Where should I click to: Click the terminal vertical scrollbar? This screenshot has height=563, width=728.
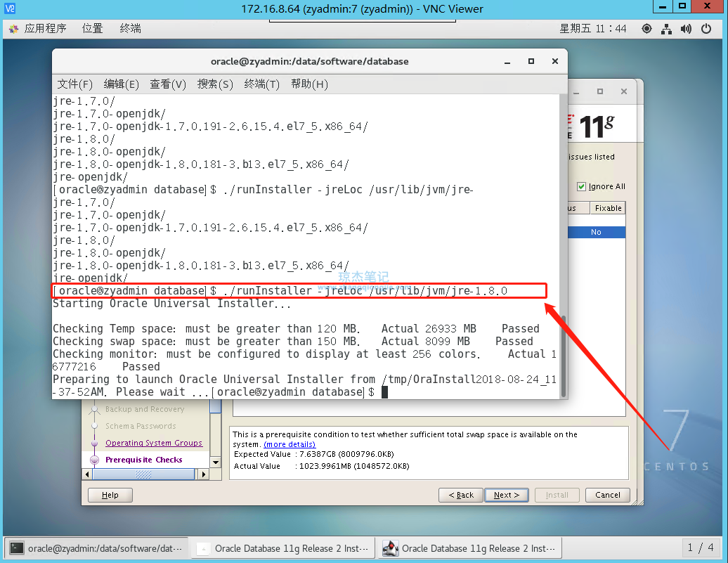(564, 356)
